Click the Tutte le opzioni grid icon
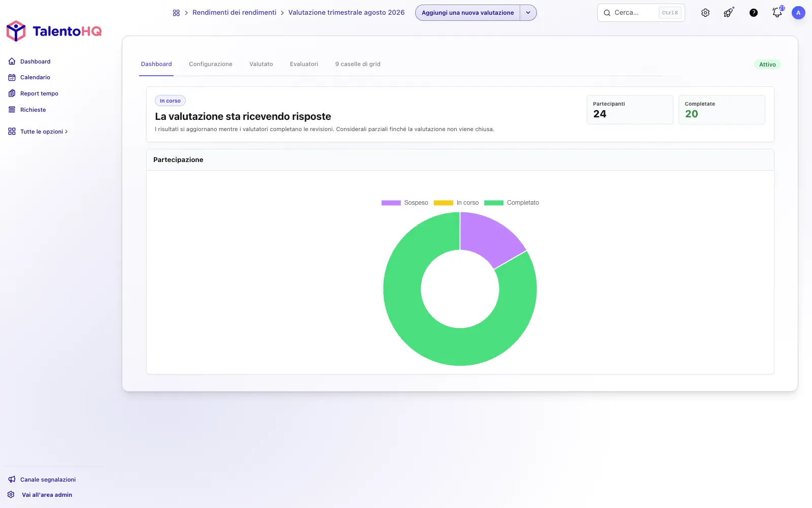 click(12, 132)
